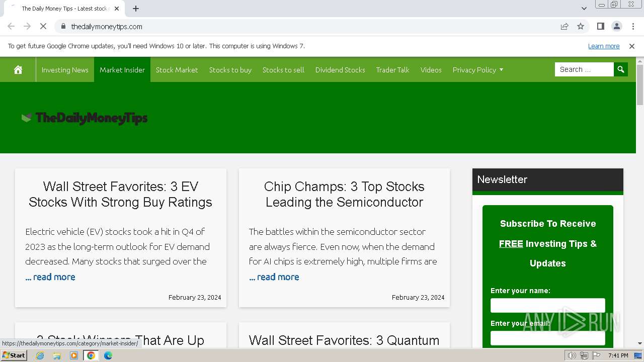Stop loading the page
This screenshot has width=644, height=362.
tap(43, 26)
